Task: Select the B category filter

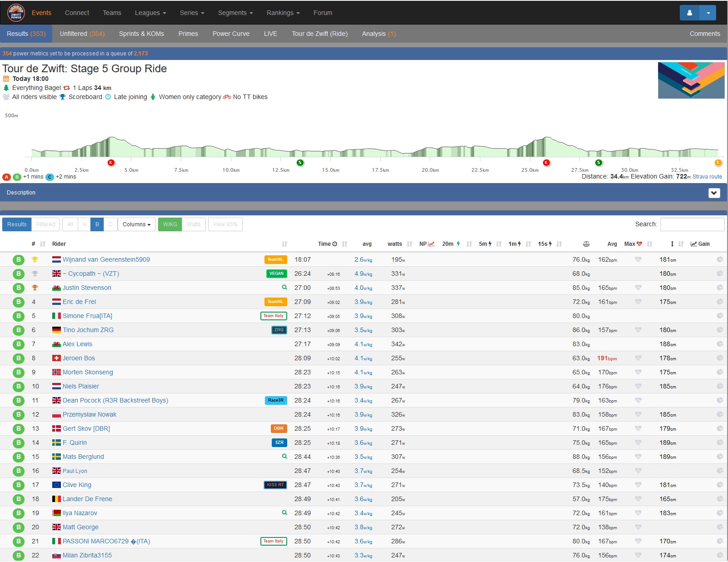Action: pyautogui.click(x=97, y=224)
